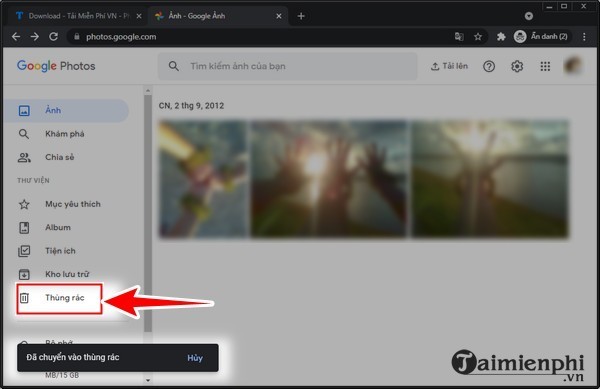Click Hủy to undo moving to trash
Image resolution: width=600 pixels, height=389 pixels.
(x=195, y=358)
